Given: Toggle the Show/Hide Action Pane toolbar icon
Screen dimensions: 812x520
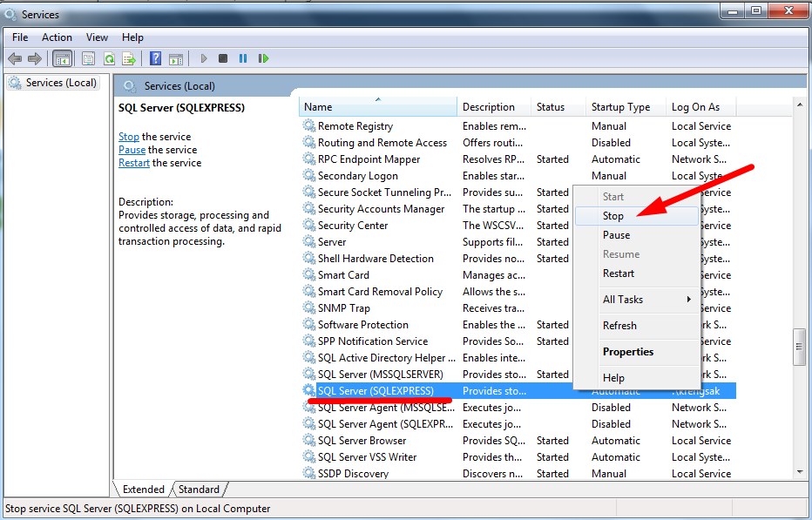Looking at the screenshot, I should click(176, 58).
